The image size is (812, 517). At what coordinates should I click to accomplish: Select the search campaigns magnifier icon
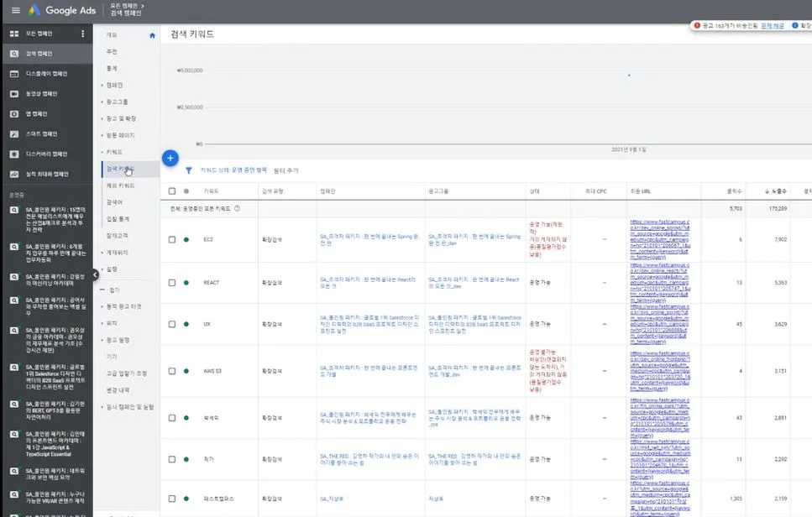pyautogui.click(x=14, y=54)
